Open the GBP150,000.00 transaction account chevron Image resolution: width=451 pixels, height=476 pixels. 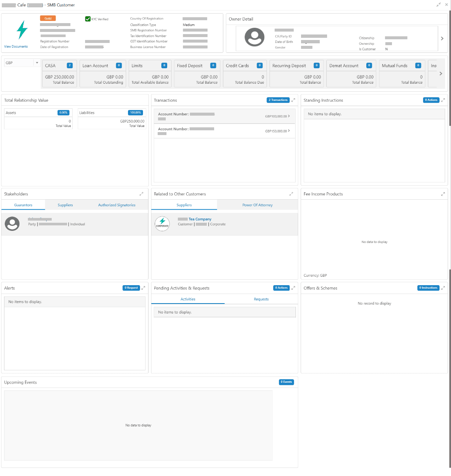click(x=289, y=131)
